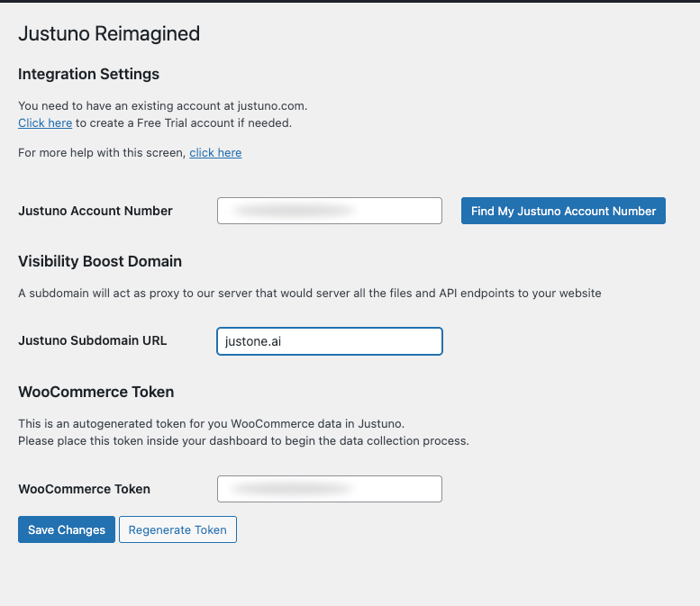Click the 'For more help with this screen' text
The image size is (700, 606).
102,152
